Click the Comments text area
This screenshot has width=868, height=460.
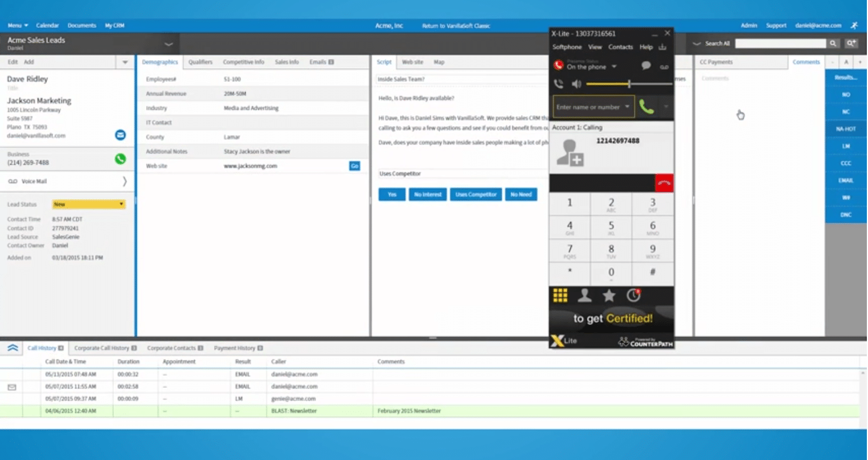coord(759,203)
